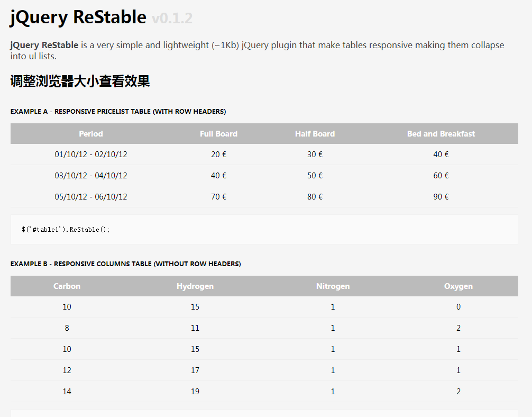
Task: Click the Chinese heading 调整浏览器大小查看效果
Action: tap(80, 81)
